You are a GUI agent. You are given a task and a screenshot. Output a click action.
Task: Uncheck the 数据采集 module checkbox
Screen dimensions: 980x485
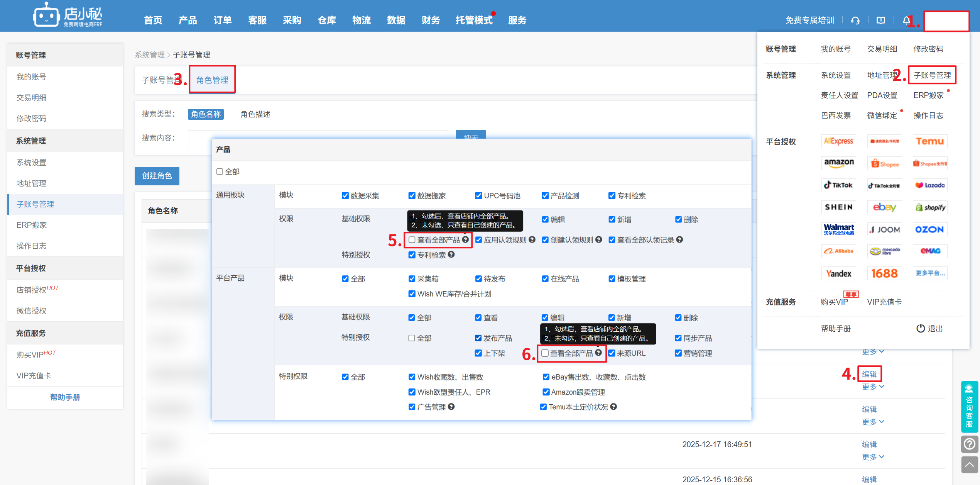click(x=345, y=196)
